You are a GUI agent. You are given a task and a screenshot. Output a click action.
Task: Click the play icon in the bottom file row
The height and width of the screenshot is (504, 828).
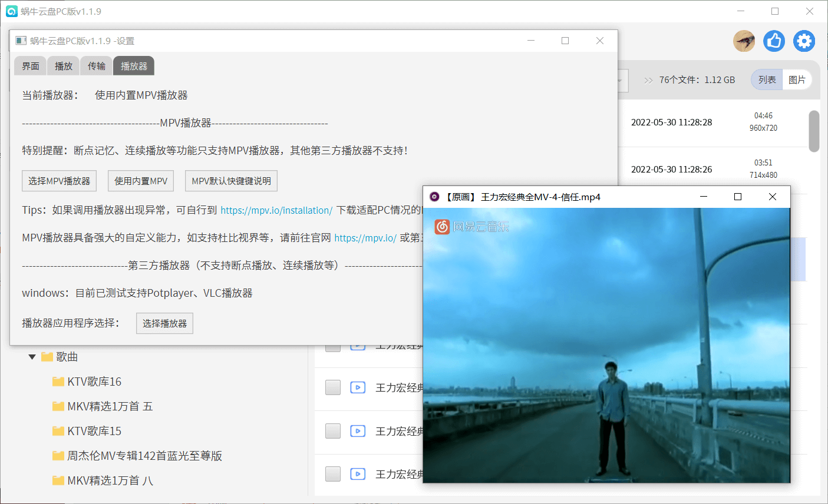pyautogui.click(x=358, y=474)
